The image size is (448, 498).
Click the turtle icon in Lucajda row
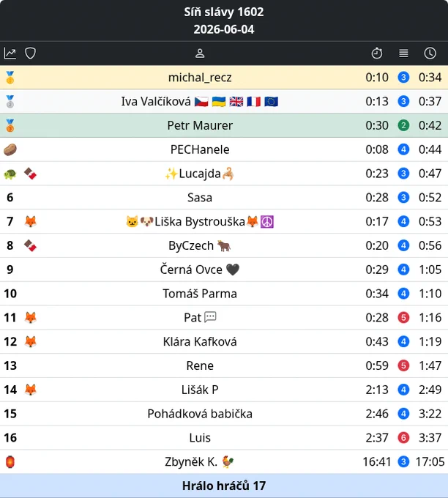pos(10,174)
